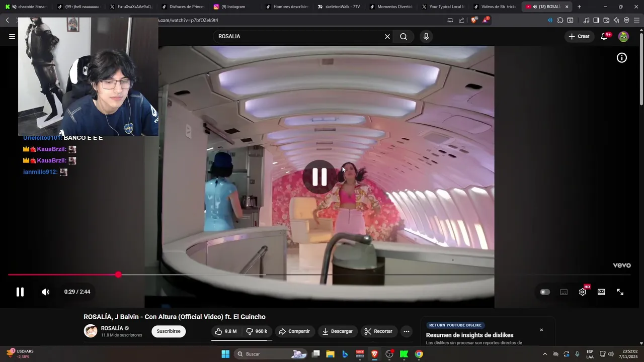Open the Windows Start menu
644x362 pixels.
(x=225, y=354)
